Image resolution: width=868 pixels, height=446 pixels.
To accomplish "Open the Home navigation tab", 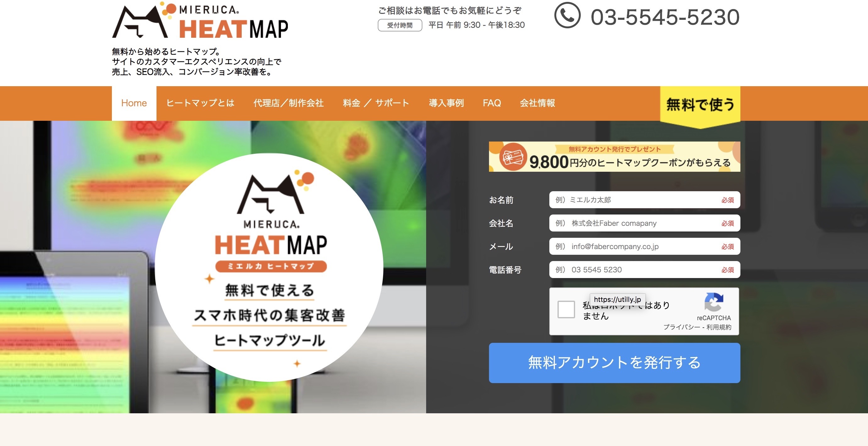I will [134, 103].
